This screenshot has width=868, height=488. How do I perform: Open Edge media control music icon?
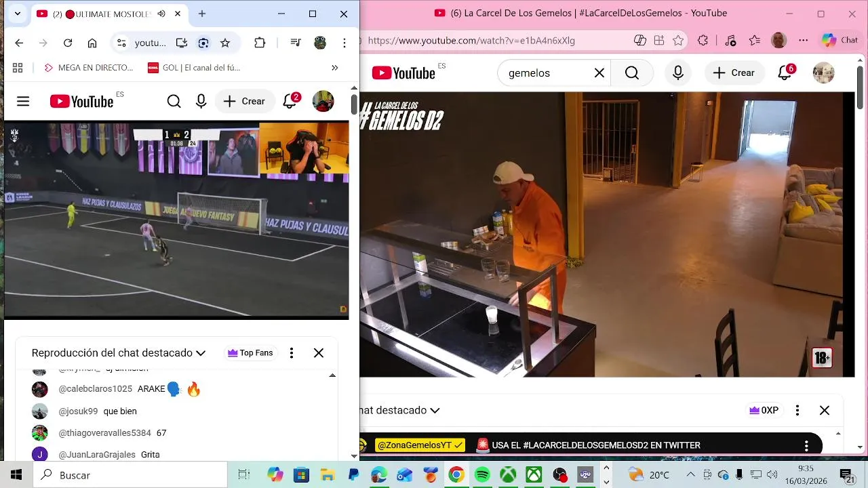tap(730, 41)
